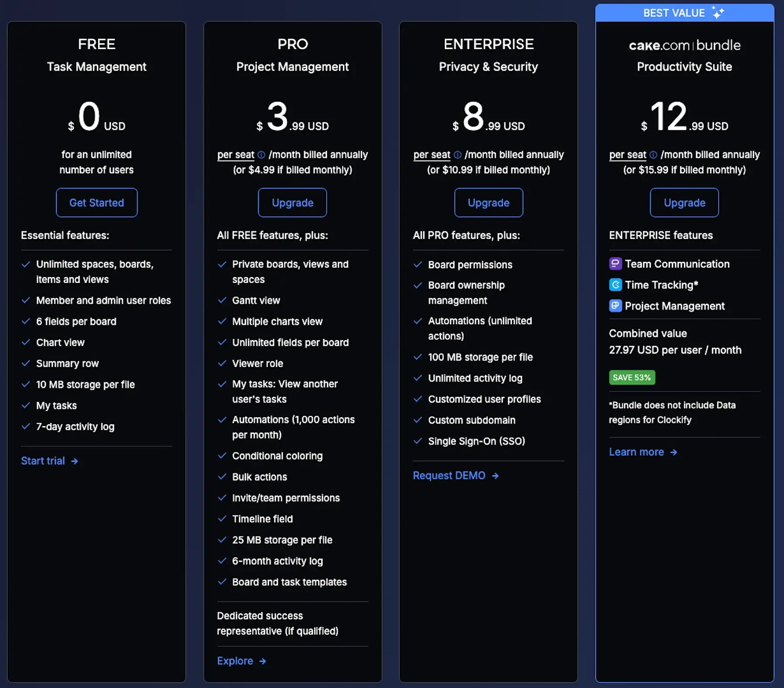Click the '6 fields per board' text

(x=76, y=321)
